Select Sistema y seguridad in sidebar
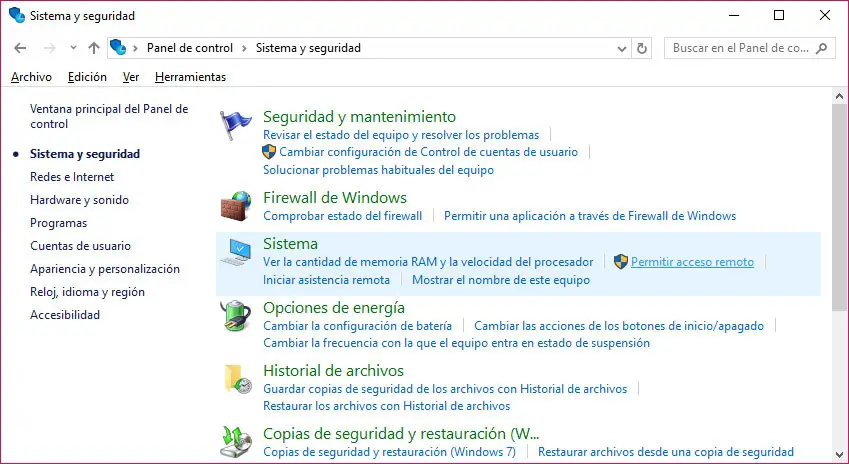Screen dimensions: 849x464 point(85,154)
